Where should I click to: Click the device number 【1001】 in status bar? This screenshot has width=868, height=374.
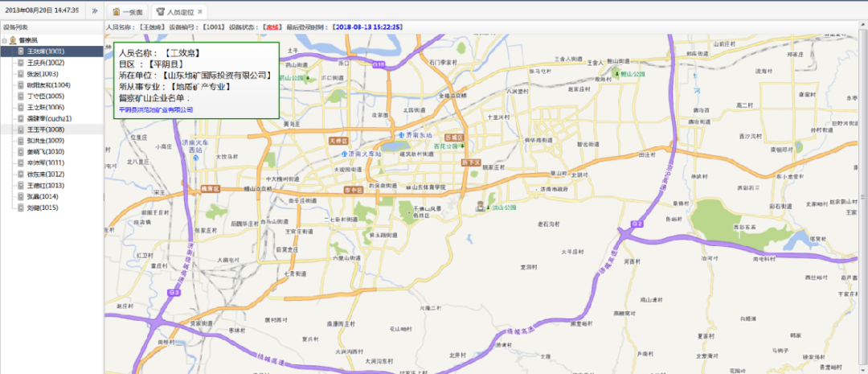click(x=212, y=27)
